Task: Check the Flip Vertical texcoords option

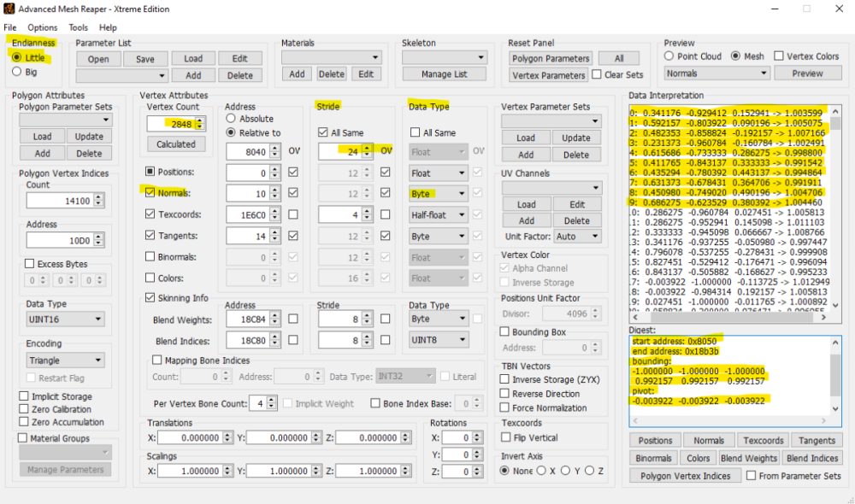Action: [506, 437]
